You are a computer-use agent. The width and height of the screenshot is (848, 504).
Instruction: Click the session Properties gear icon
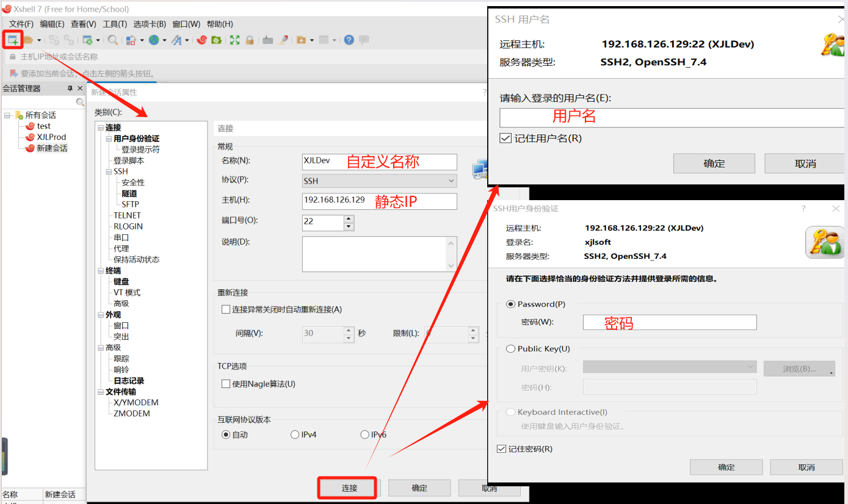[87, 40]
